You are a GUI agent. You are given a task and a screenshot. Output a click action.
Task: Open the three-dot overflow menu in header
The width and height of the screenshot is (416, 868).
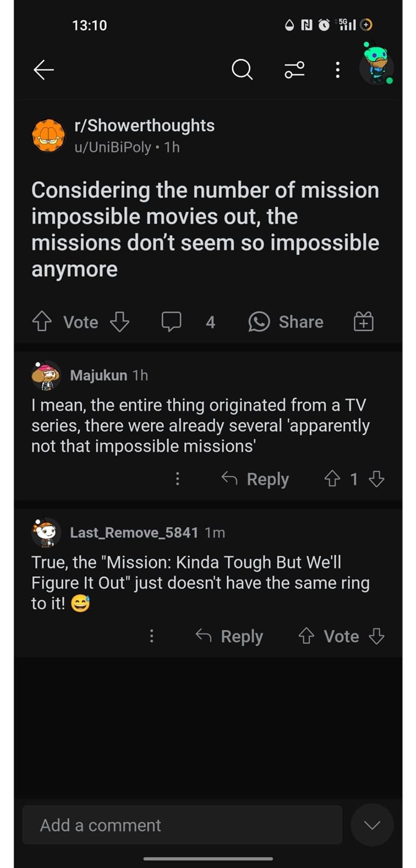pyautogui.click(x=337, y=70)
